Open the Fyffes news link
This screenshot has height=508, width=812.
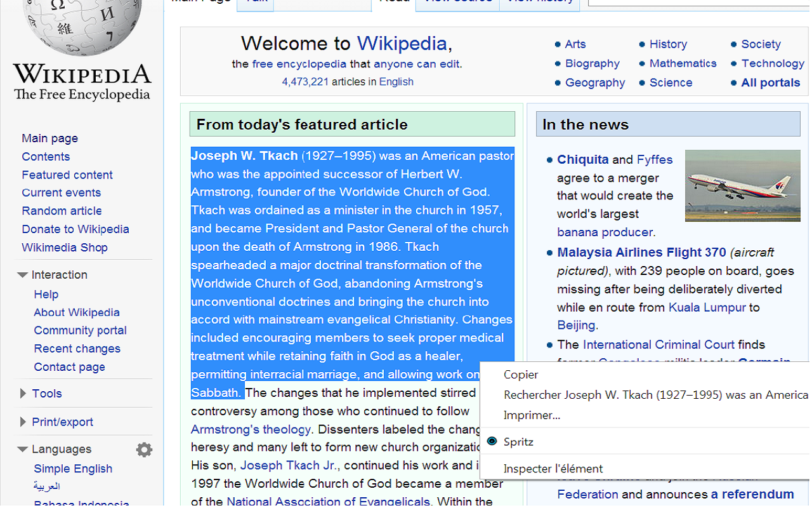[x=655, y=160]
